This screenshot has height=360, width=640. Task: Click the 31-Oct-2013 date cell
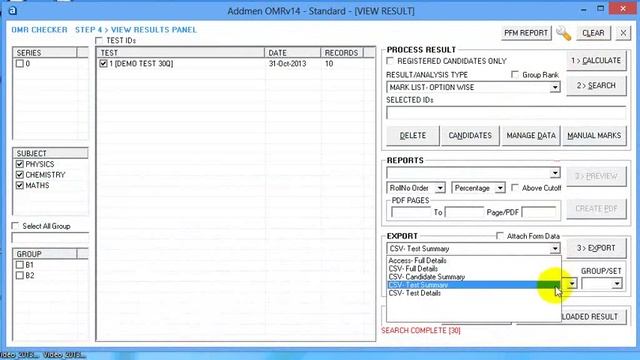pos(287,64)
